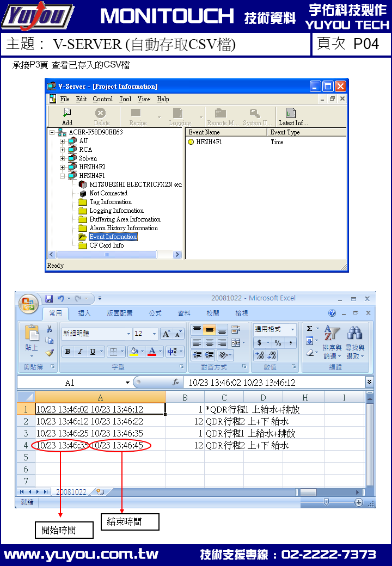Screen dimensions: 392x566
Task: Open the font size dropdown showing 12
Action: coord(155,334)
